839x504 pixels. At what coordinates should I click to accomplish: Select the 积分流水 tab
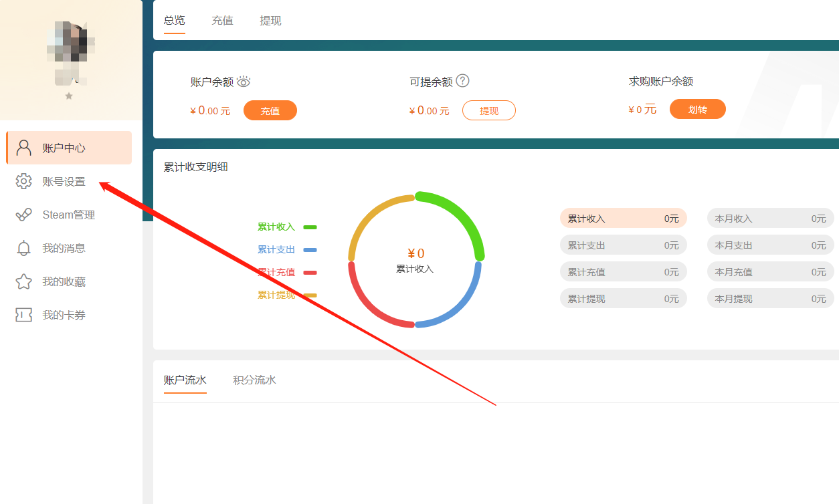click(x=254, y=380)
